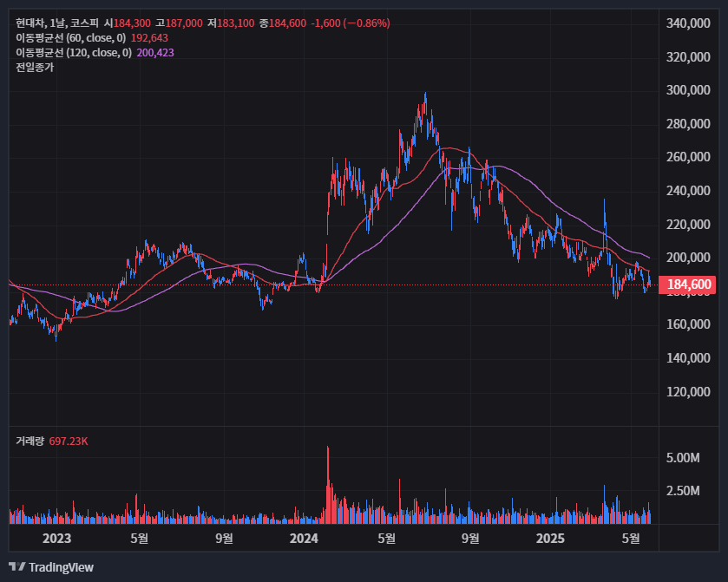Select the 현대차, 1날, 코스피 symbol title
The height and width of the screenshot is (582, 728).
click(x=57, y=23)
